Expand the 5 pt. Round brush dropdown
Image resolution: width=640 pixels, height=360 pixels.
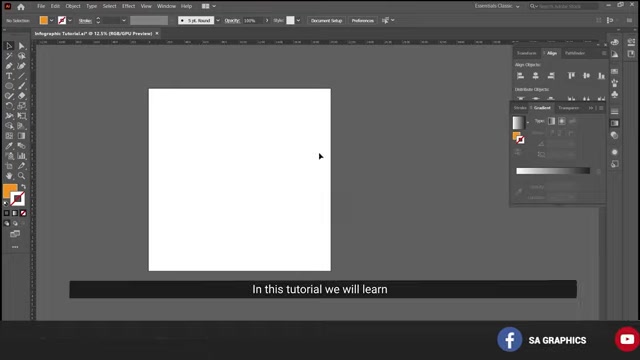(218, 20)
